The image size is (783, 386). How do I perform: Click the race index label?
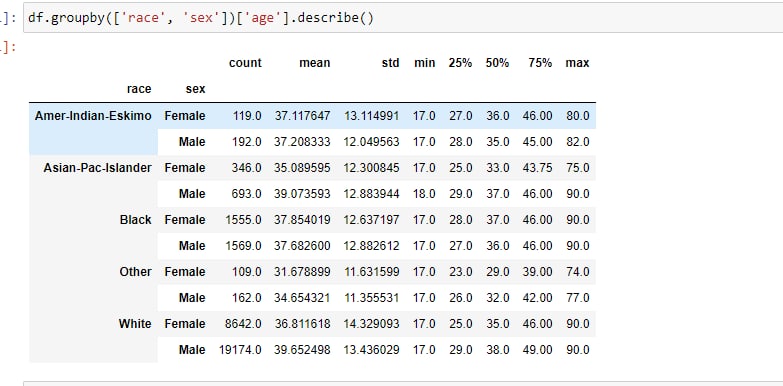pos(139,89)
